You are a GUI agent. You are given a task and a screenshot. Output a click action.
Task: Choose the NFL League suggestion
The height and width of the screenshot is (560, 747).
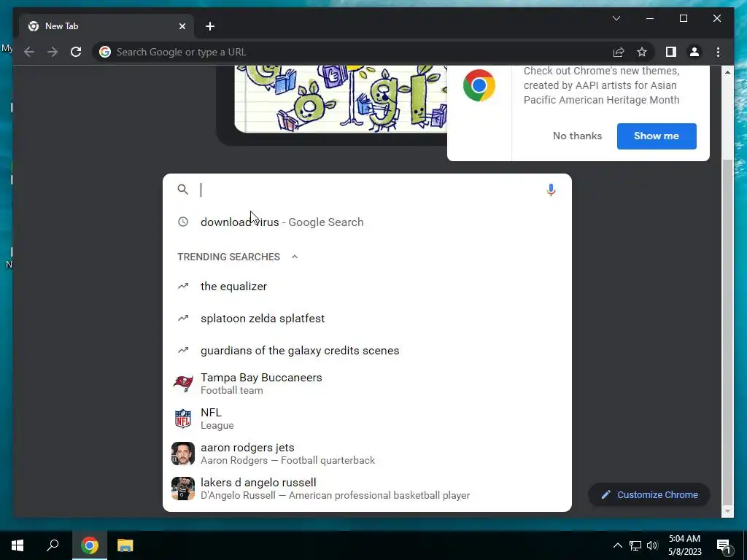[367, 419]
